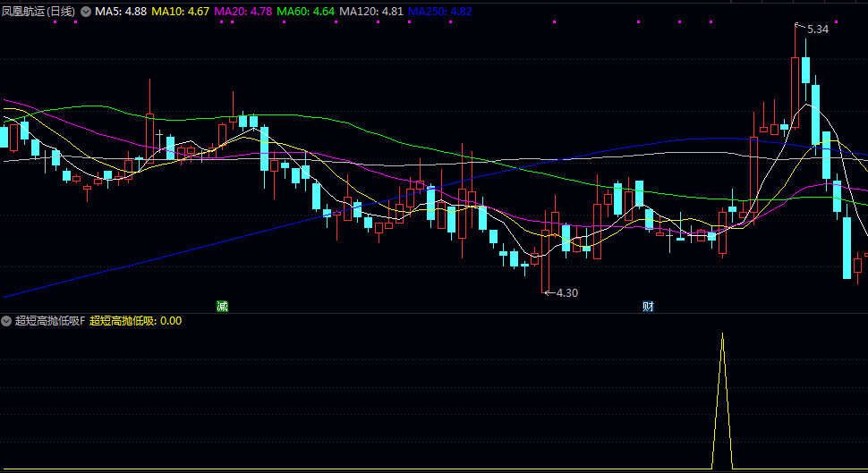This screenshot has height=473, width=868.
Task: Click the green 减 event marker
Action: click(222, 307)
